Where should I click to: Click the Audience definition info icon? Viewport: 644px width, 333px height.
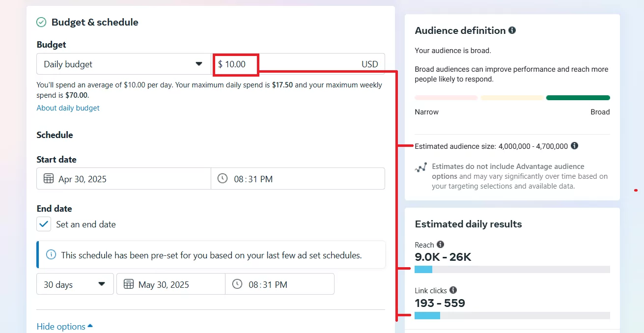[x=512, y=30]
